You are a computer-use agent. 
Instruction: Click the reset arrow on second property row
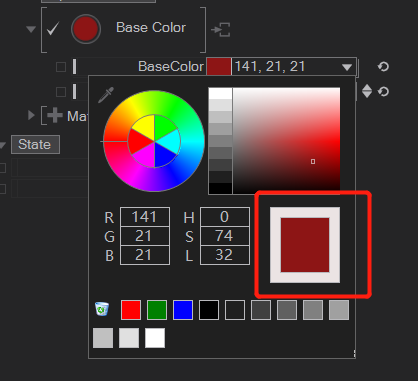click(x=383, y=92)
